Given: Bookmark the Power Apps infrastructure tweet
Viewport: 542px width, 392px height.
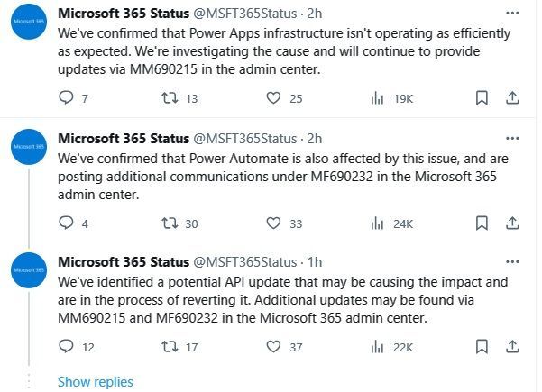Looking at the screenshot, I should click(482, 98).
